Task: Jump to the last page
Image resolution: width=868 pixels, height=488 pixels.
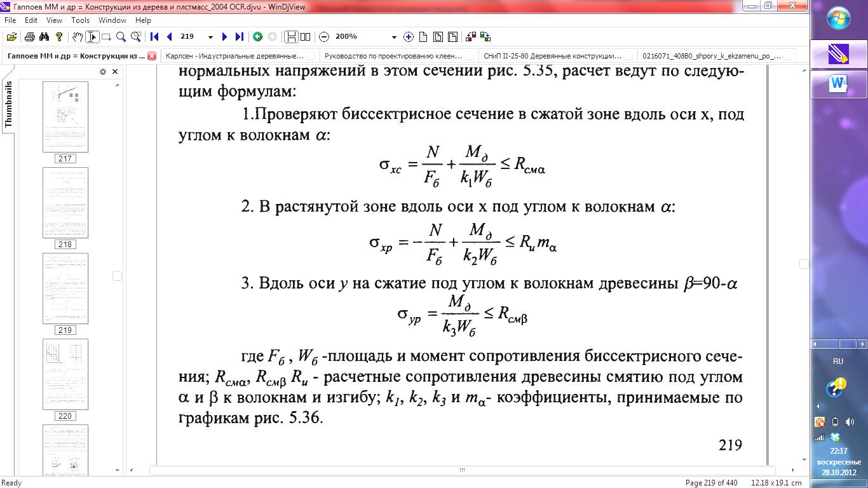Action: 239,37
